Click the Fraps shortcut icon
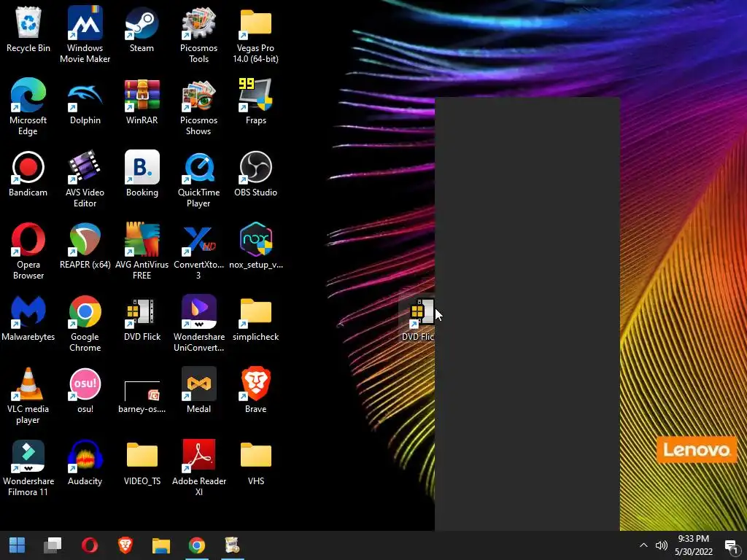747x560 pixels. click(x=255, y=102)
